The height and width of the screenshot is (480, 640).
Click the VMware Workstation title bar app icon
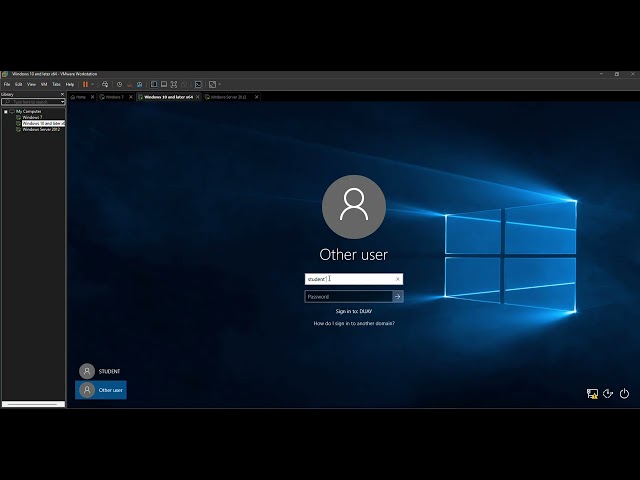pos(5,74)
